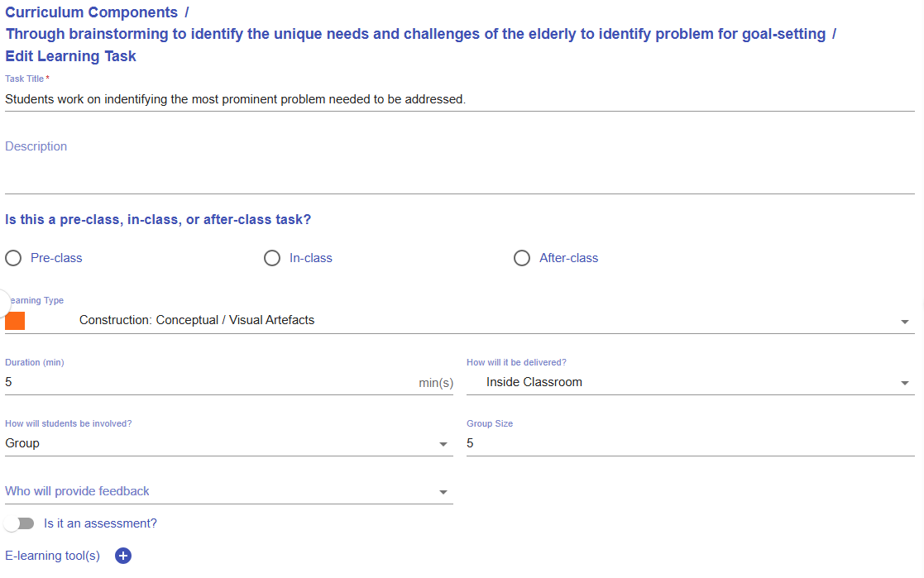
Task: Click the Duration (min) field
Action: 207,383
